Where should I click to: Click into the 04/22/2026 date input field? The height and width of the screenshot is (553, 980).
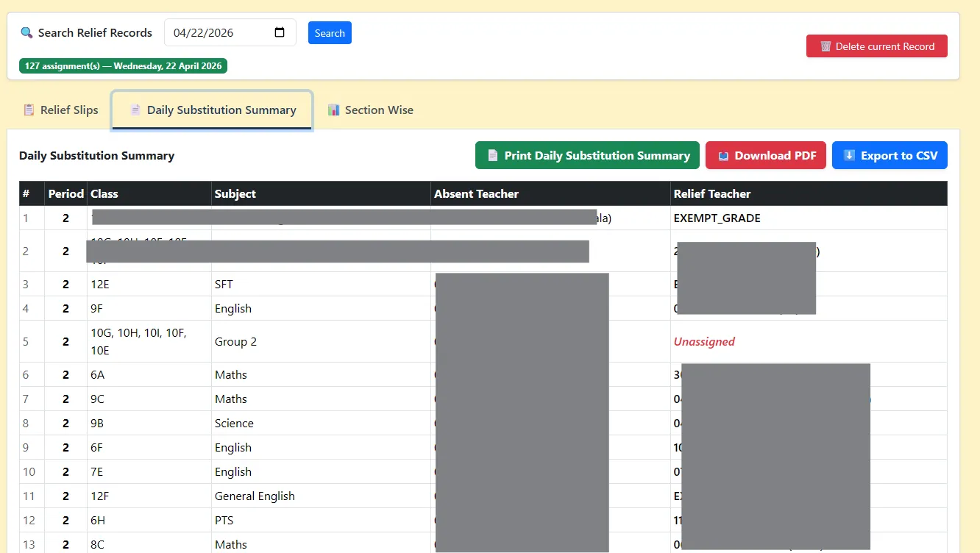[x=230, y=32]
